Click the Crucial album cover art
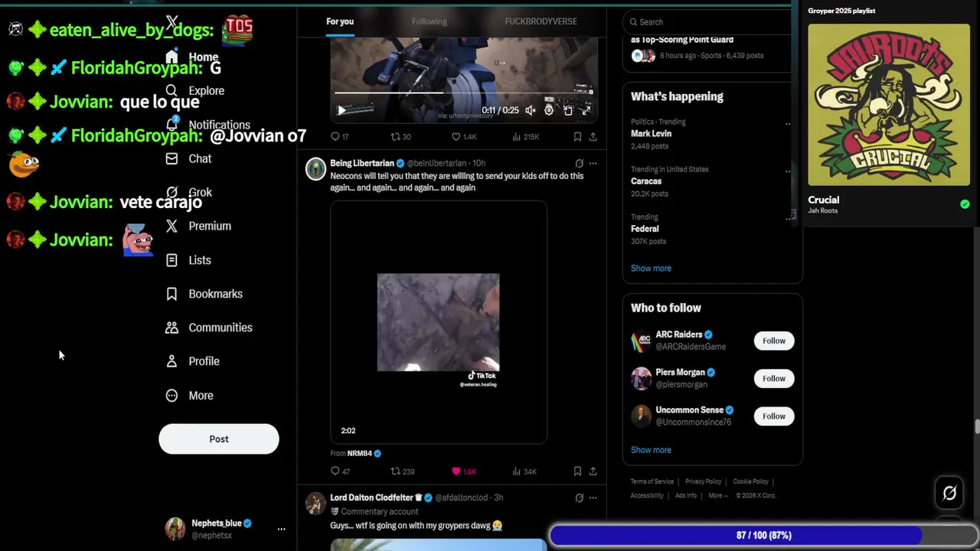 tap(889, 105)
